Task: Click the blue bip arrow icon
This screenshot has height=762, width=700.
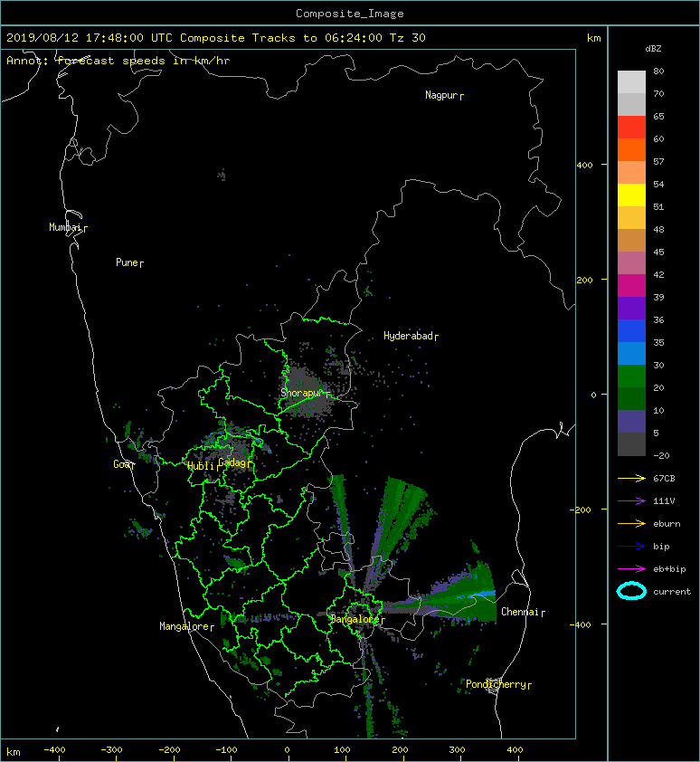Action: pyautogui.click(x=631, y=547)
